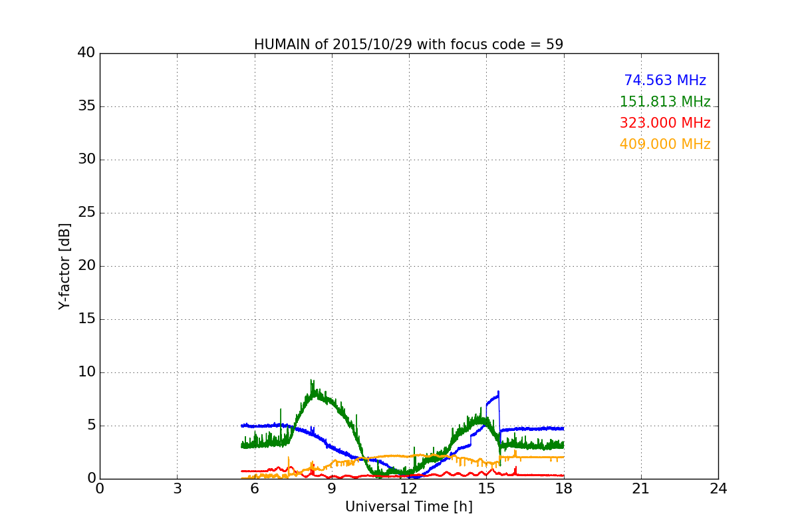Select the green '151.813 MHz' legend label
This screenshot has height=532, width=798.
(x=665, y=102)
